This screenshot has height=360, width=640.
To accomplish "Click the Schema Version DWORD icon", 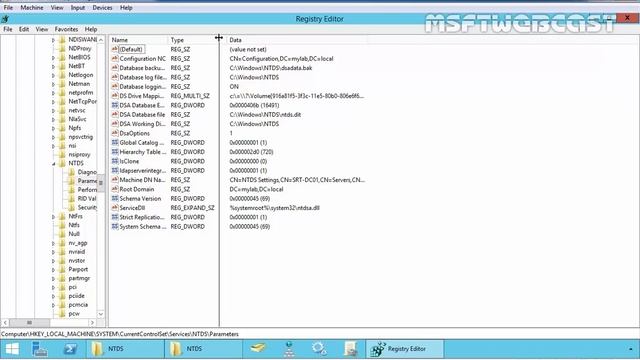I will click(x=115, y=198).
